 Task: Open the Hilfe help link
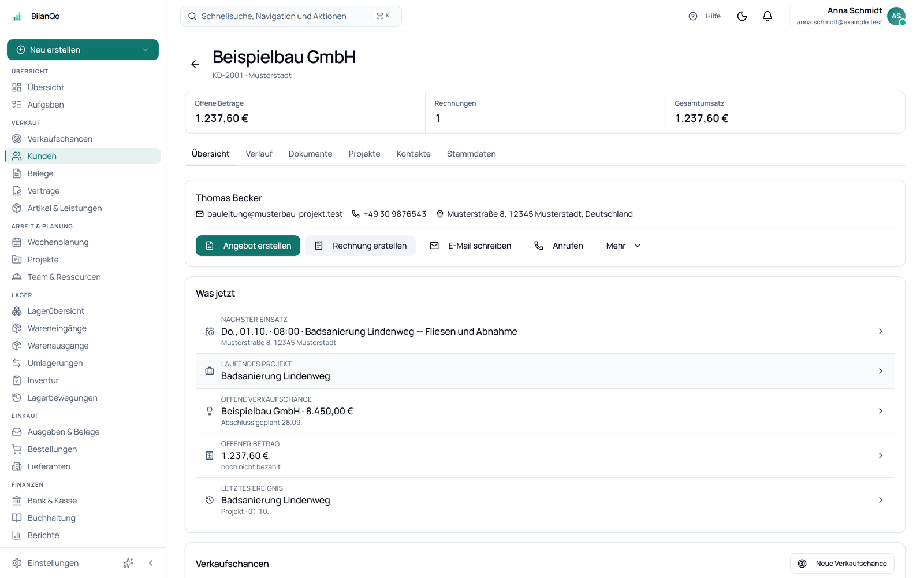coord(705,16)
